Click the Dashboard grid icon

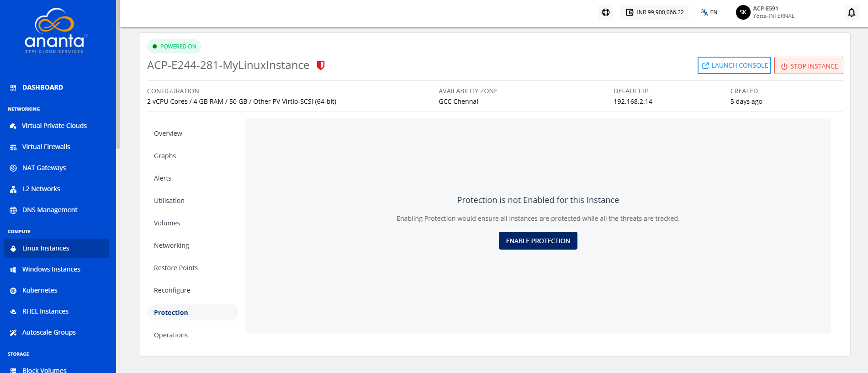tap(13, 88)
